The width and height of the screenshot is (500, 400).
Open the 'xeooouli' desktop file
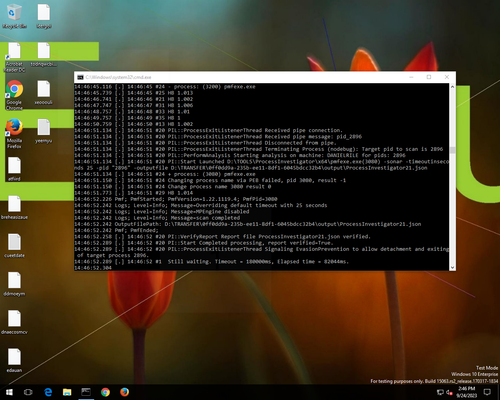44,92
